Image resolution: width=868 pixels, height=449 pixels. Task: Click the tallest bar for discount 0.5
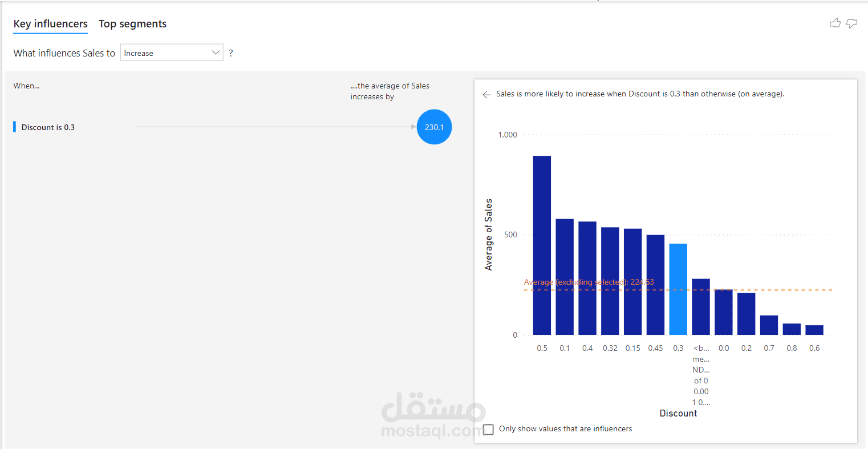pos(542,245)
